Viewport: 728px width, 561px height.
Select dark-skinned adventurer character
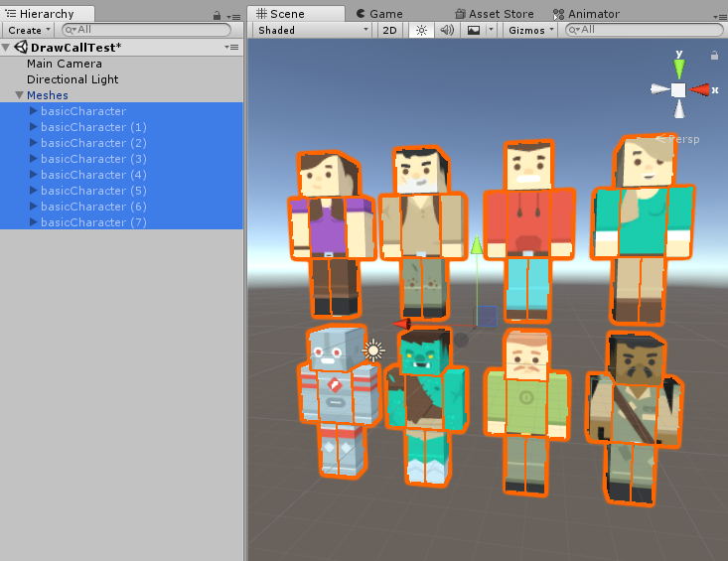pos(635,419)
